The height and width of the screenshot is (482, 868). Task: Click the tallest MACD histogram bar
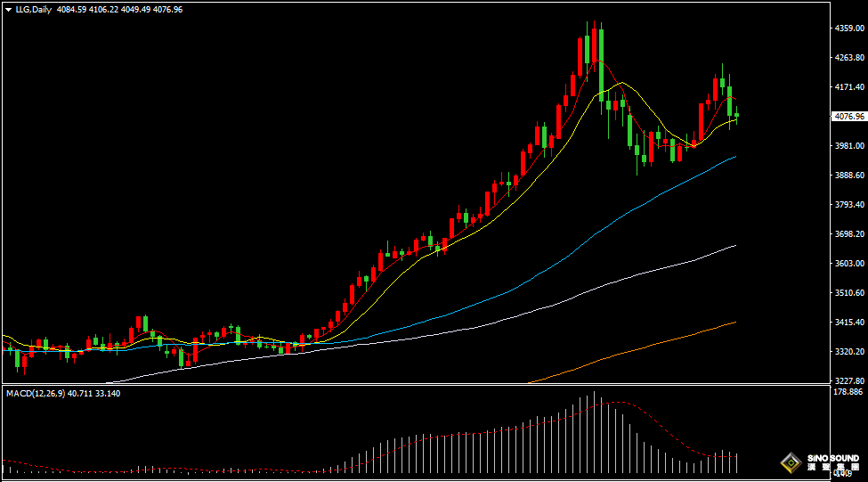[x=595, y=434]
